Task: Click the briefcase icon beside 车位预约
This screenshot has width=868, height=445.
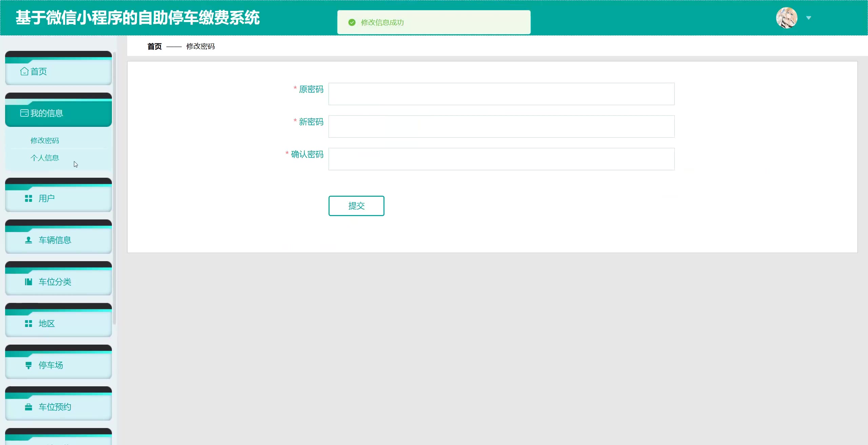Action: pos(28,407)
